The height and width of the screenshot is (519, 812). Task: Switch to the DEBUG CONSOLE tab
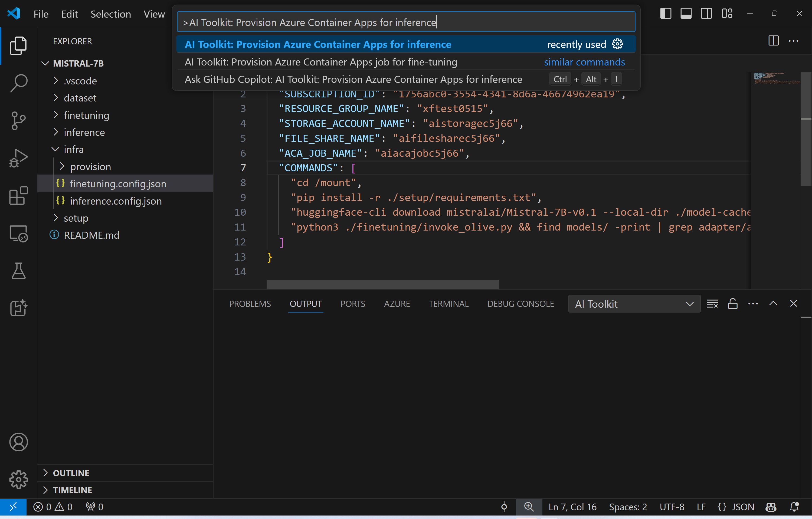521,304
